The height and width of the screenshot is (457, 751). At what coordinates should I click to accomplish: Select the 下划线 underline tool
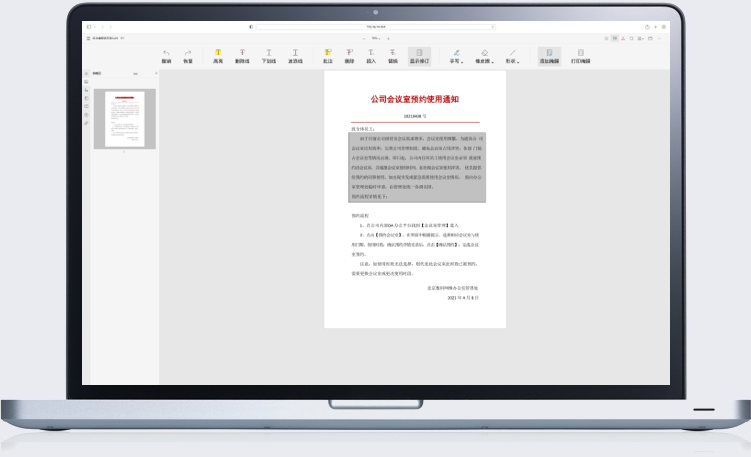pos(269,55)
